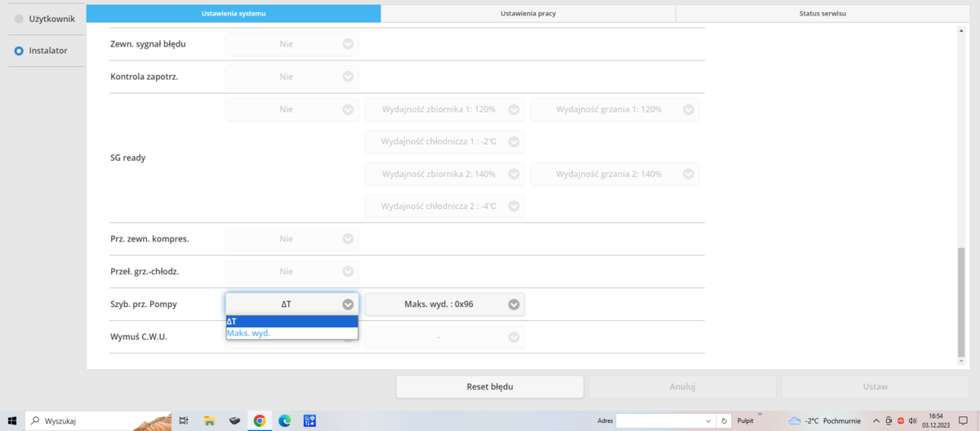Image resolution: width=980 pixels, height=431 pixels.
Task: Click the Ustawienia systemu tab
Action: coord(233,14)
